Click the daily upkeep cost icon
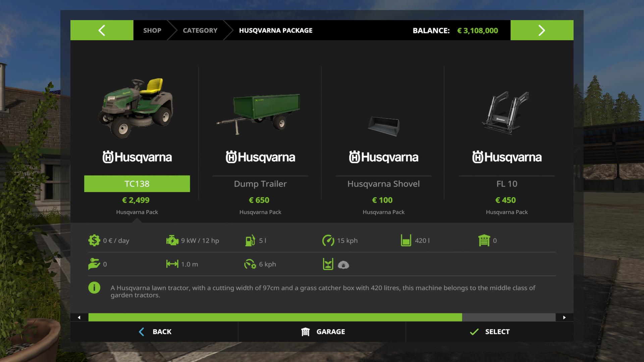This screenshot has height=362, width=644. 94,240
